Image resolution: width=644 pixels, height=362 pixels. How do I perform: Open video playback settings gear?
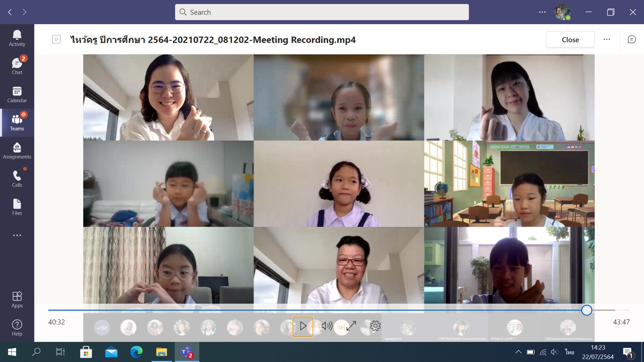click(375, 326)
